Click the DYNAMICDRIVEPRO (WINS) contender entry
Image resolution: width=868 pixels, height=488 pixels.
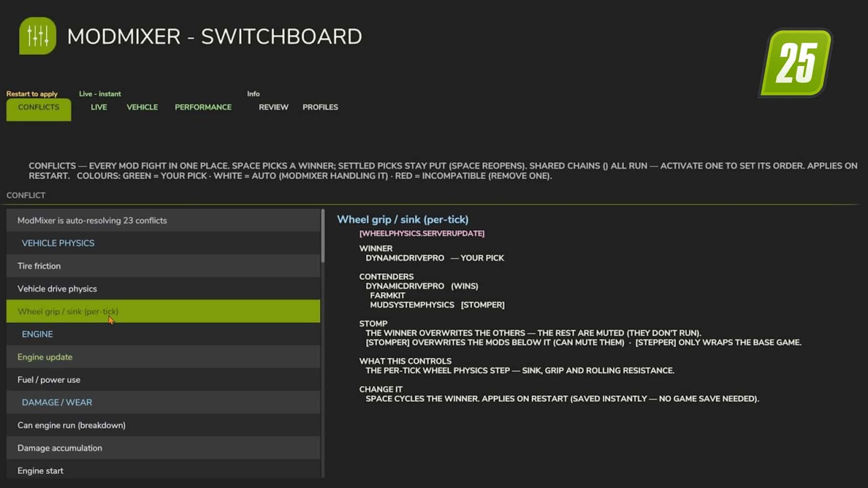pos(422,286)
